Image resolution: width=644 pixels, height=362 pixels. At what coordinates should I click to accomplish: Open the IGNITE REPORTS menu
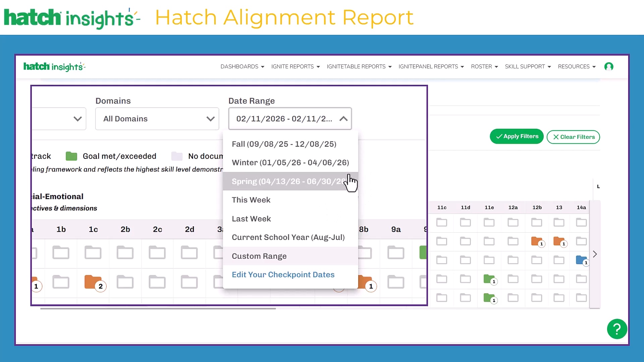[x=296, y=67]
